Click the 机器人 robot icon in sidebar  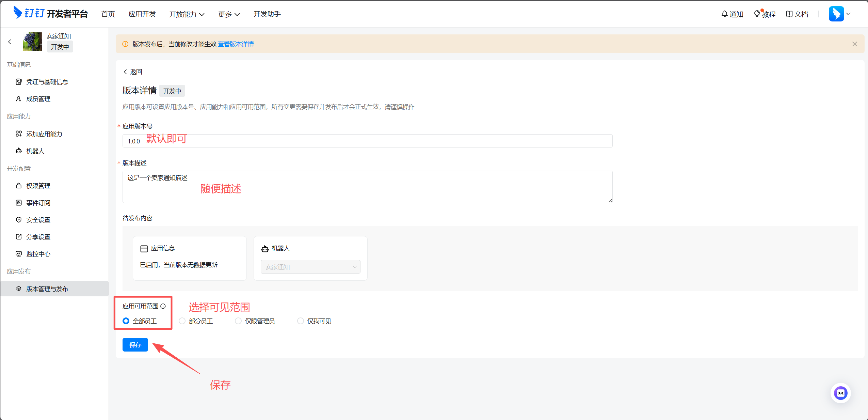click(x=19, y=151)
